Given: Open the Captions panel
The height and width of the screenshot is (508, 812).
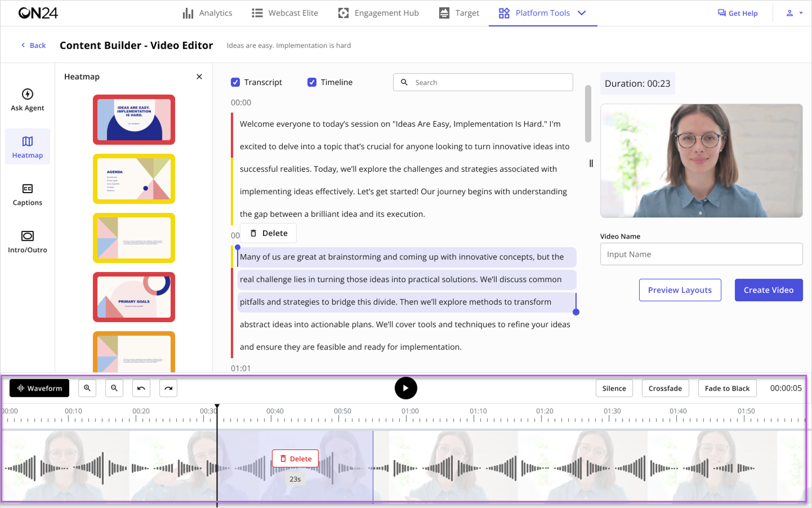Looking at the screenshot, I should click(27, 194).
